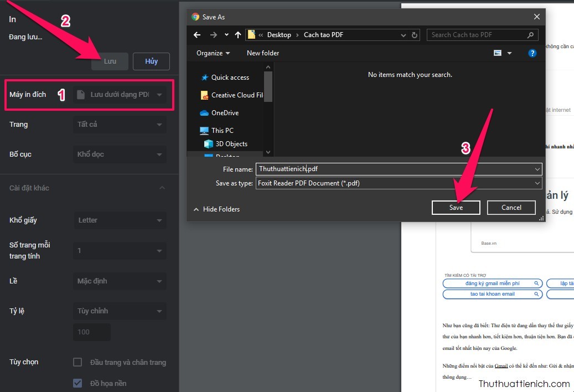Select OneDrive in navigation pane
The width and height of the screenshot is (574, 392).
225,113
